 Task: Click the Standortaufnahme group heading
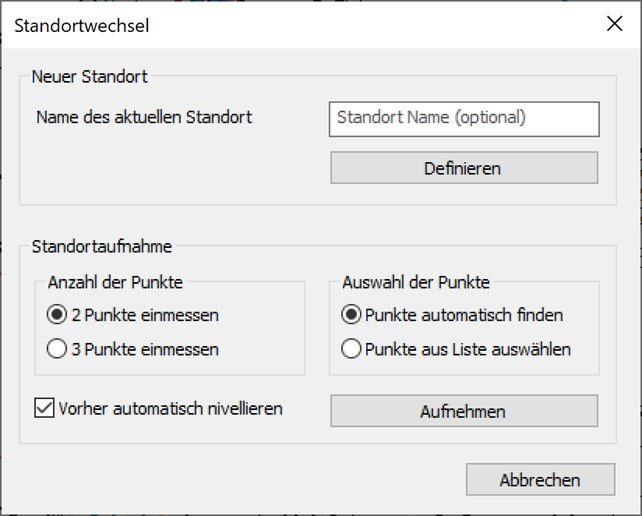tap(102, 245)
